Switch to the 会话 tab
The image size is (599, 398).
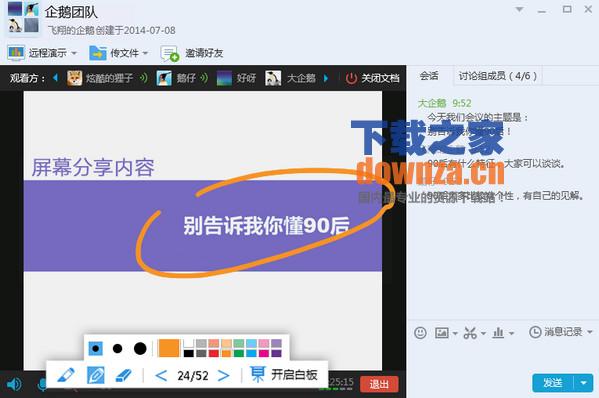(x=429, y=76)
